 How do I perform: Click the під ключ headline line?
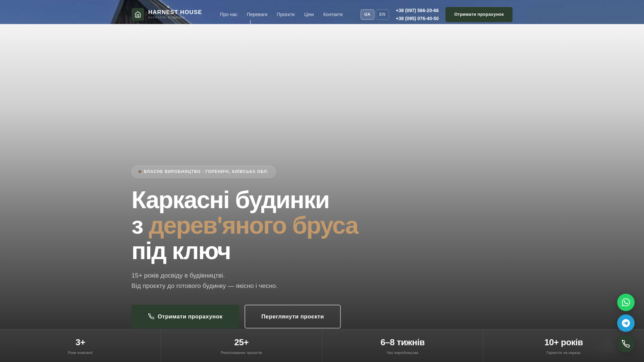point(181,251)
